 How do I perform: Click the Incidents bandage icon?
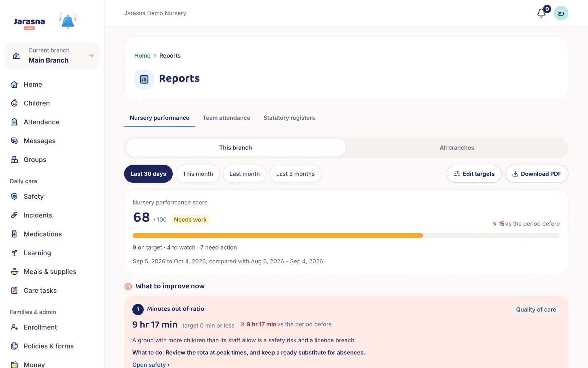[x=14, y=215]
